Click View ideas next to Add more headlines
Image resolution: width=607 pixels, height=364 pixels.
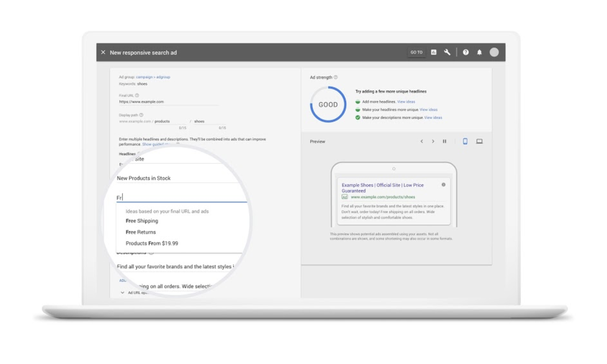click(x=406, y=102)
